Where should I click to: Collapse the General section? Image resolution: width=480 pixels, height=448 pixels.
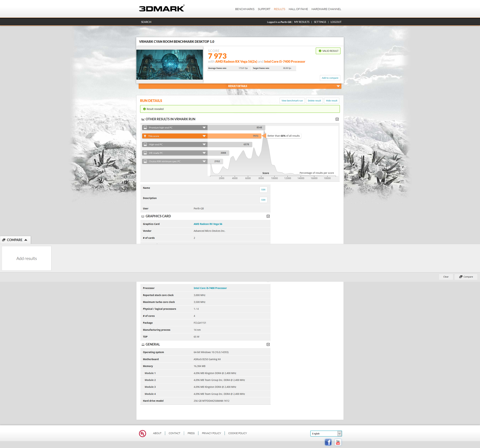268,344
